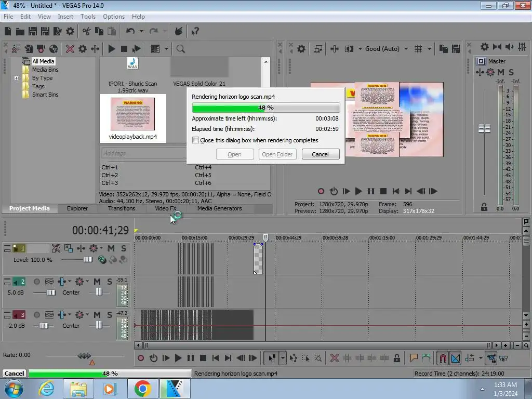The height and width of the screenshot is (399, 532).
Task: Click the Master volume fader
Action: [x=484, y=129]
